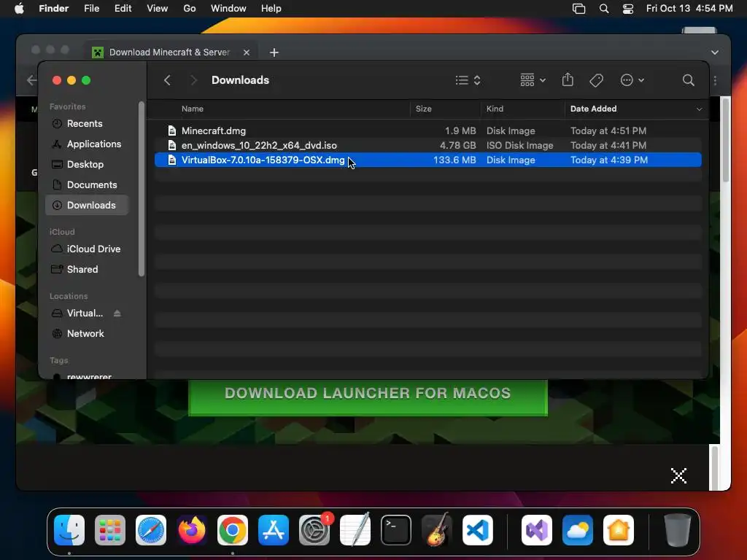Open Visual Studio Code from the Dock
Viewport: 747px width, 560px height.
[477, 530]
